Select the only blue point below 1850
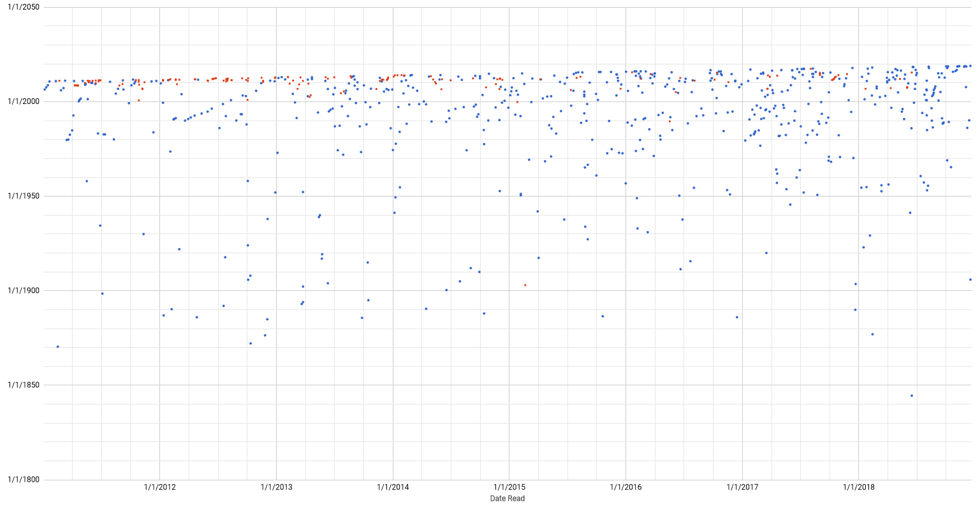Image resolution: width=980 pixels, height=511 pixels. [912, 396]
